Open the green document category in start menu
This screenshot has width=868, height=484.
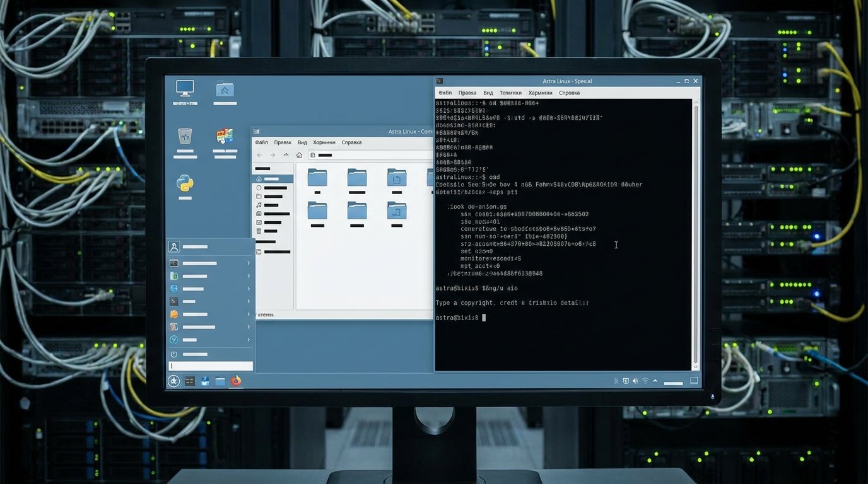point(174,276)
